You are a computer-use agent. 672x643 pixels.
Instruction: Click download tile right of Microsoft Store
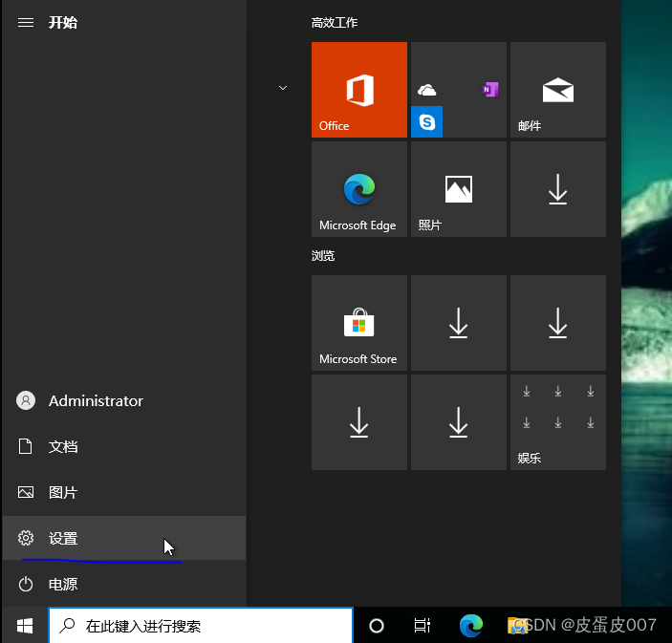[x=459, y=323]
